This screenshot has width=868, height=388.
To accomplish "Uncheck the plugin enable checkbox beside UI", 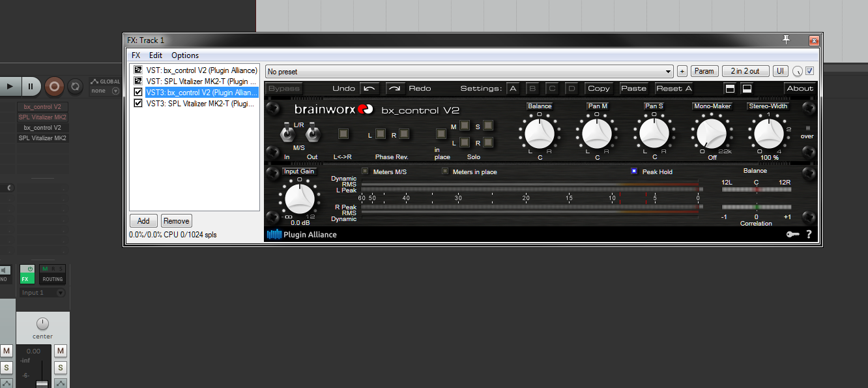I will [810, 70].
